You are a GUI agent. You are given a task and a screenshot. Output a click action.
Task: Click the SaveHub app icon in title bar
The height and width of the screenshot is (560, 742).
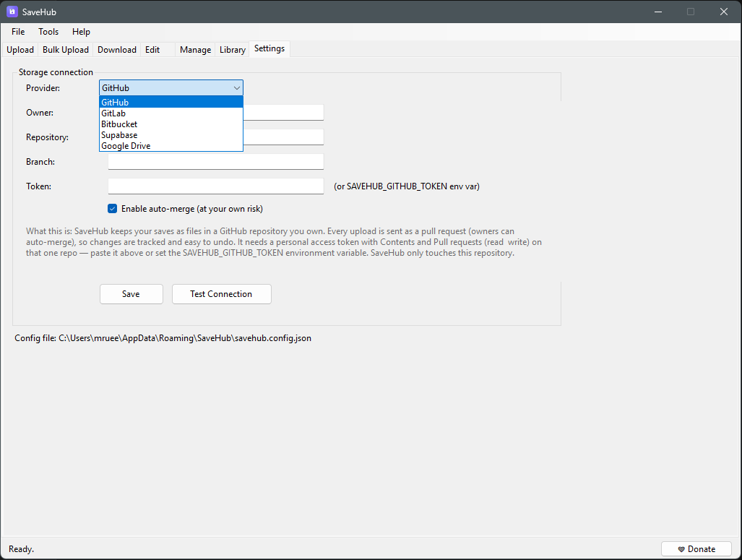(x=12, y=12)
